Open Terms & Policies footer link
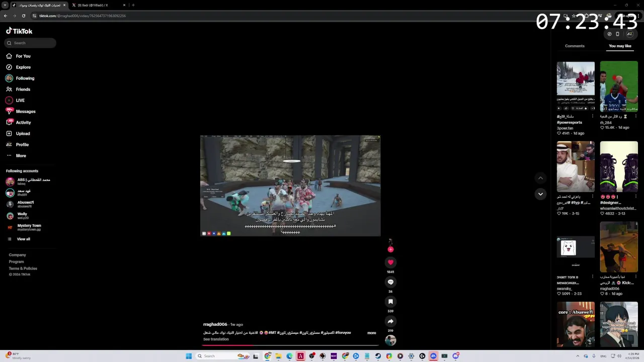The width and height of the screenshot is (644, 362). pyautogui.click(x=23, y=268)
